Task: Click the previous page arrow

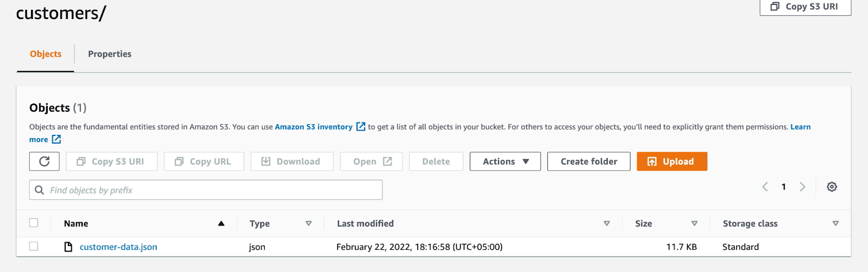Action: (x=765, y=187)
